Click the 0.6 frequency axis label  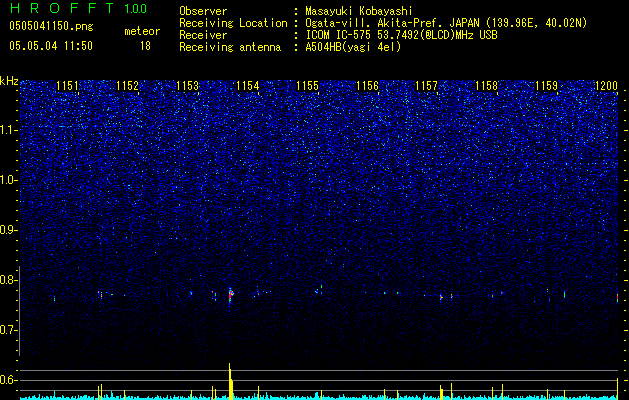pyautogui.click(x=9, y=380)
